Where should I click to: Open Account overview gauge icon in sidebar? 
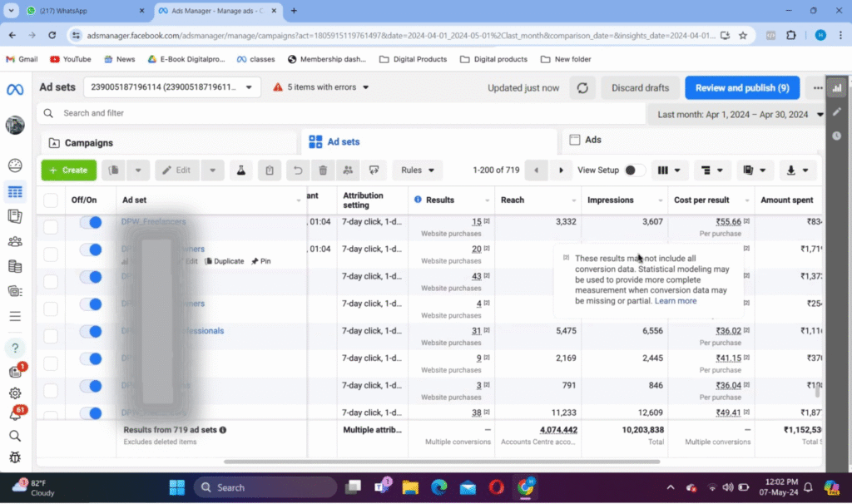click(15, 166)
